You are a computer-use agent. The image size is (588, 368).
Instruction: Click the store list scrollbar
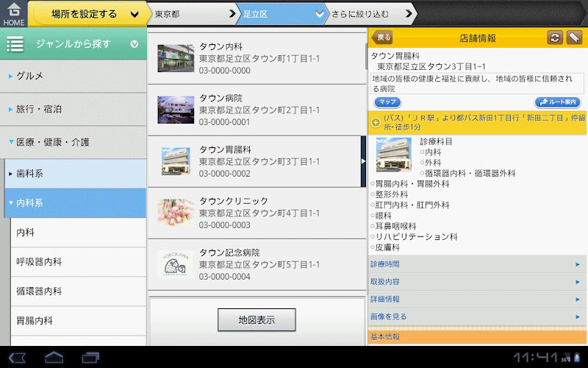(366, 57)
